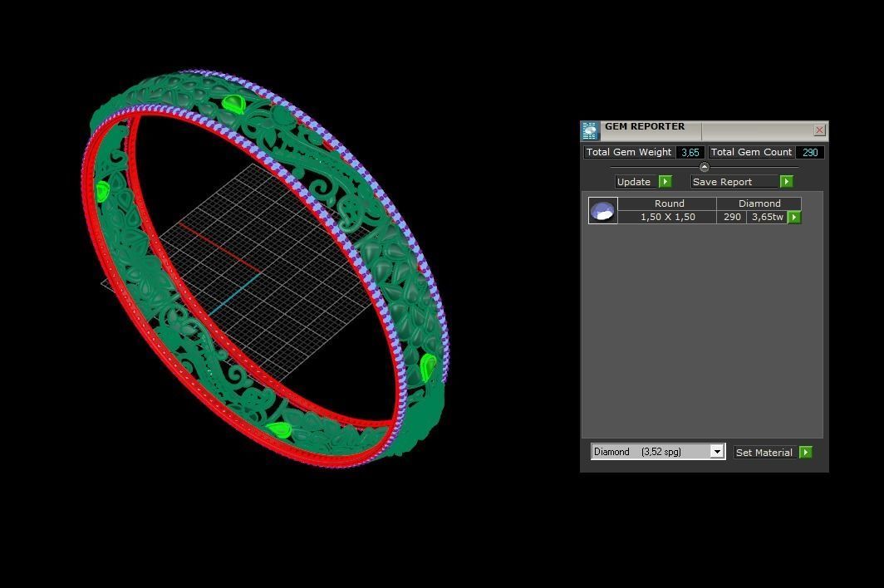The width and height of the screenshot is (884, 588).
Task: Click the "Diamond" header cell in gem table
Action: click(759, 203)
